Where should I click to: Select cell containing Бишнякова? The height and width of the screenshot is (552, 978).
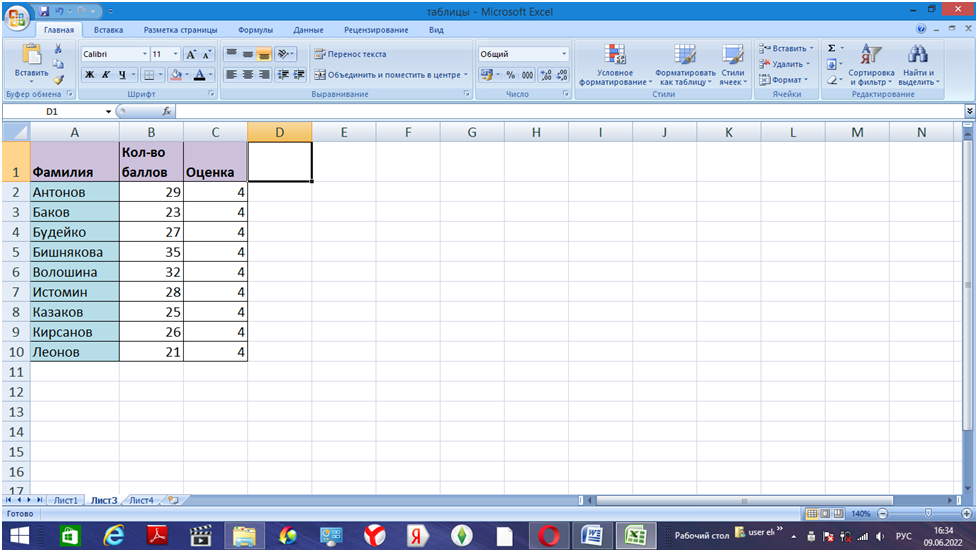pos(75,252)
